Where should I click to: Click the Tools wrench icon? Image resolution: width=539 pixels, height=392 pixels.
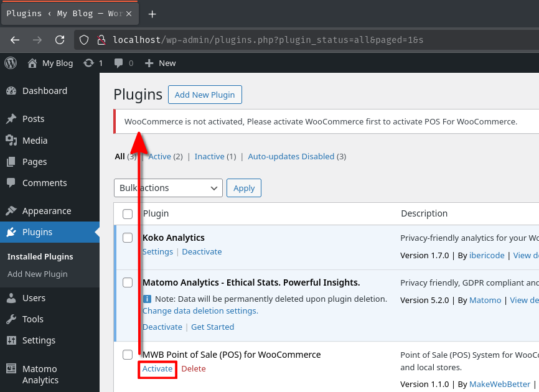pyautogui.click(x=11, y=319)
